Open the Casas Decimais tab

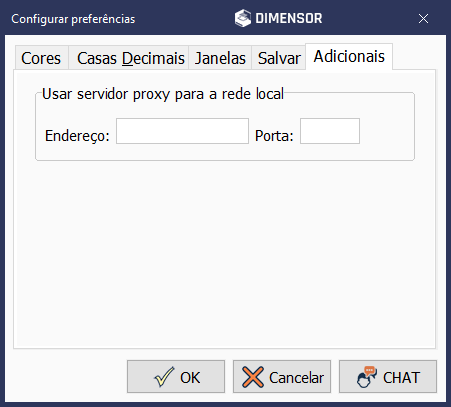coord(129,58)
